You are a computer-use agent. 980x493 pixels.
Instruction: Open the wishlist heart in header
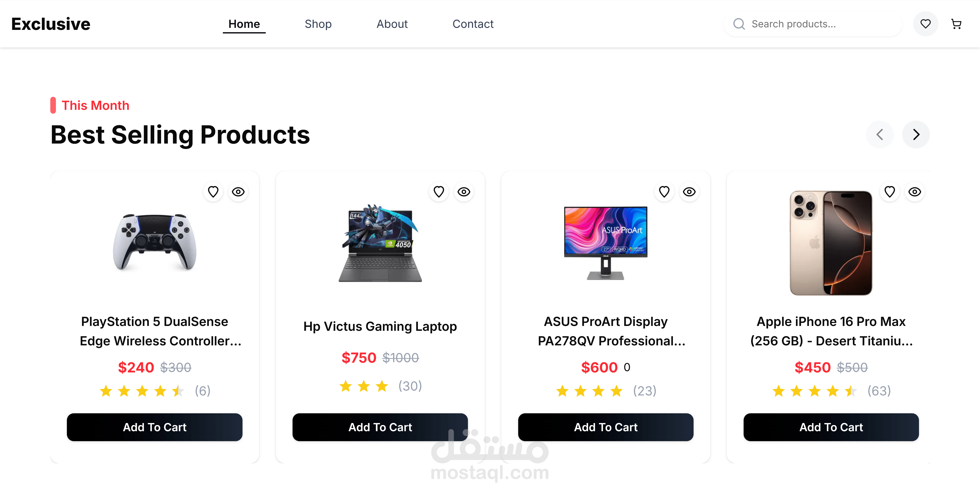point(925,24)
